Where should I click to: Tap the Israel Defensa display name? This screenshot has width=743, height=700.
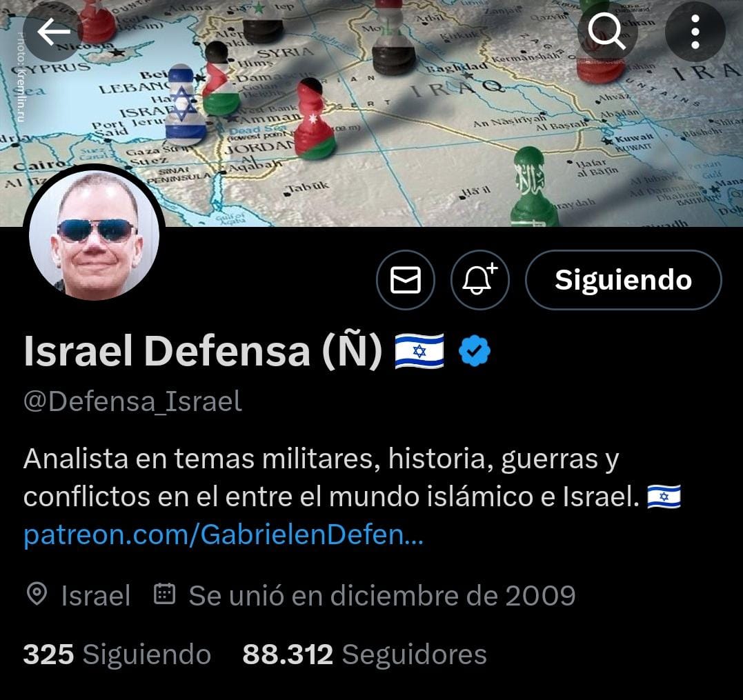click(203, 351)
